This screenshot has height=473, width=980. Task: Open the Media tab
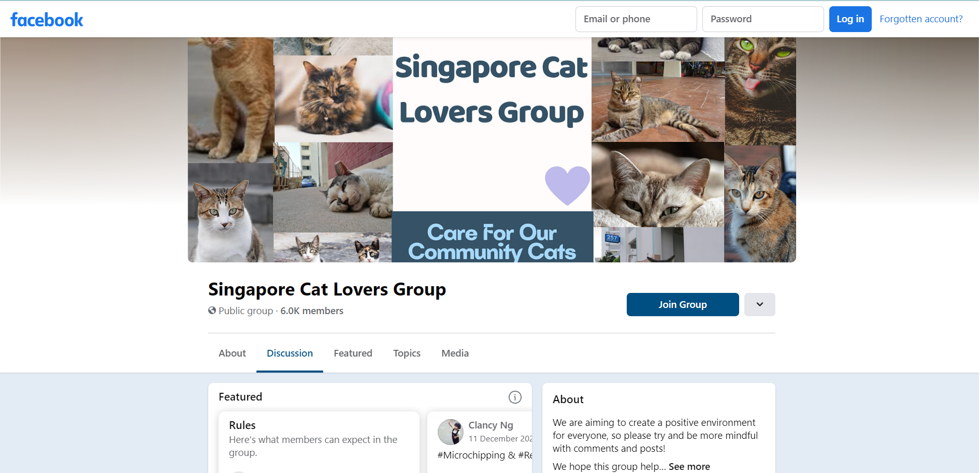(455, 353)
